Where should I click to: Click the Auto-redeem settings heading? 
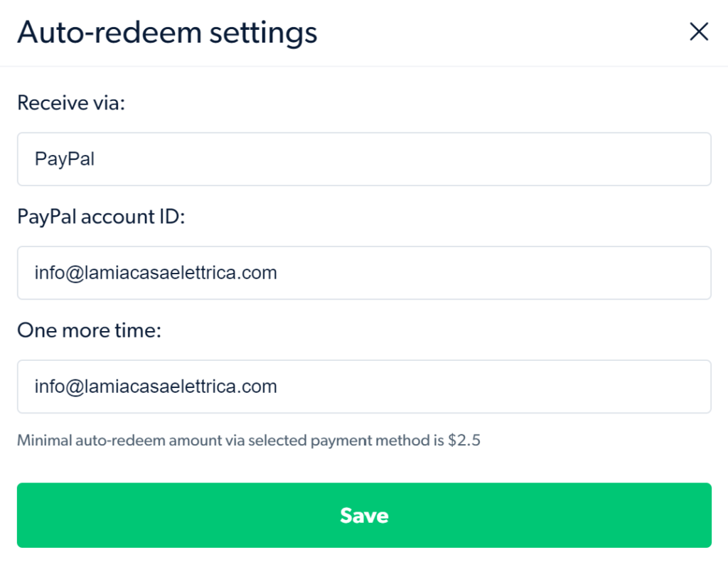point(167,33)
